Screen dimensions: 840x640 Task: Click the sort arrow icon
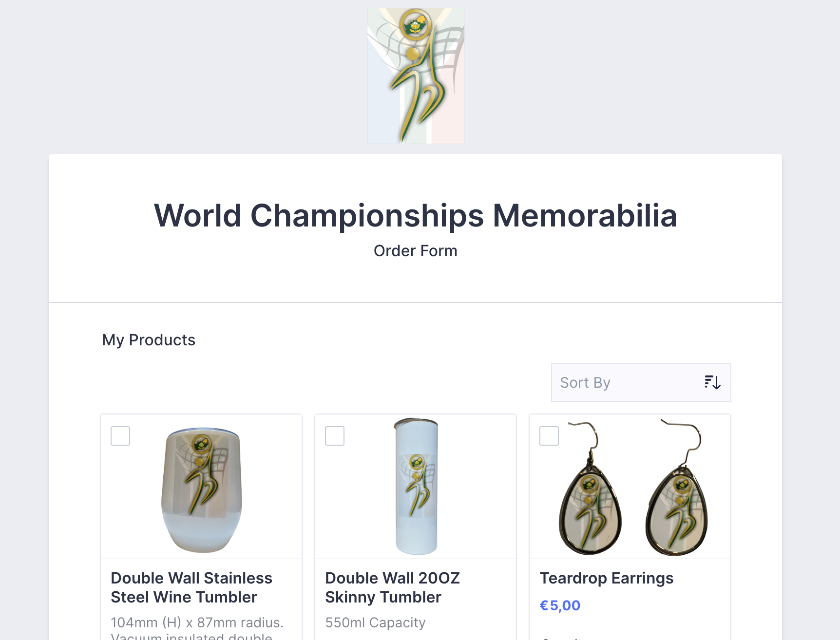pos(712,382)
